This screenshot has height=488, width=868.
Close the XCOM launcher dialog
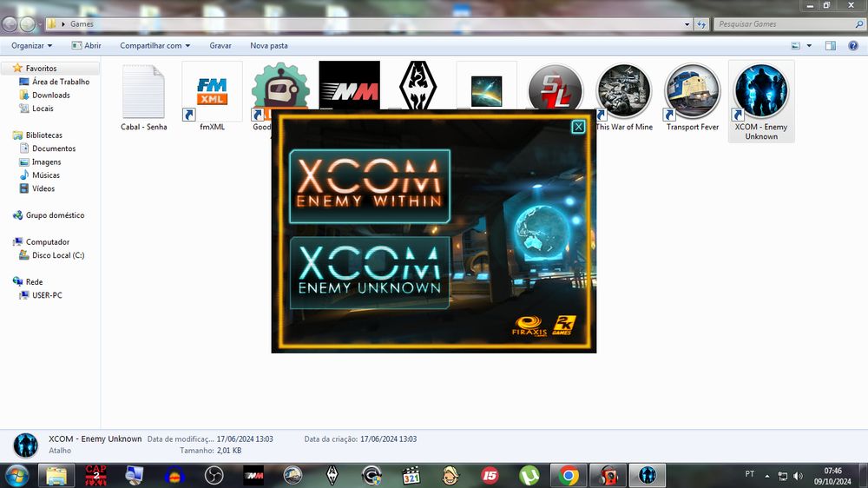(578, 127)
